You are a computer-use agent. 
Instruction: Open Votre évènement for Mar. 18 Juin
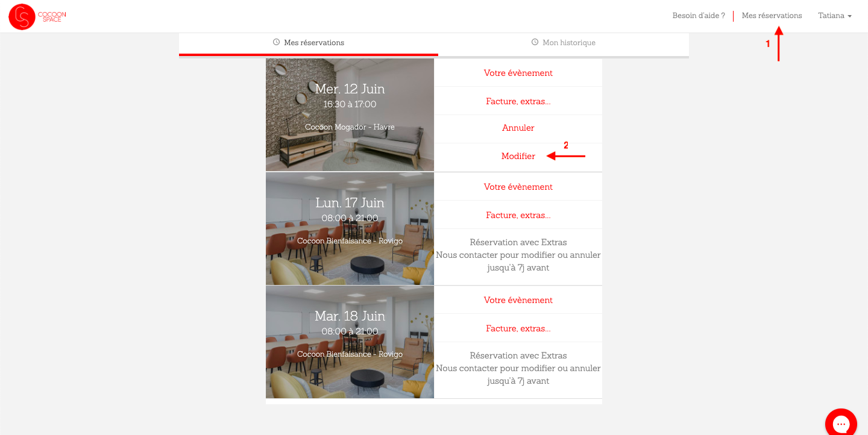click(518, 300)
